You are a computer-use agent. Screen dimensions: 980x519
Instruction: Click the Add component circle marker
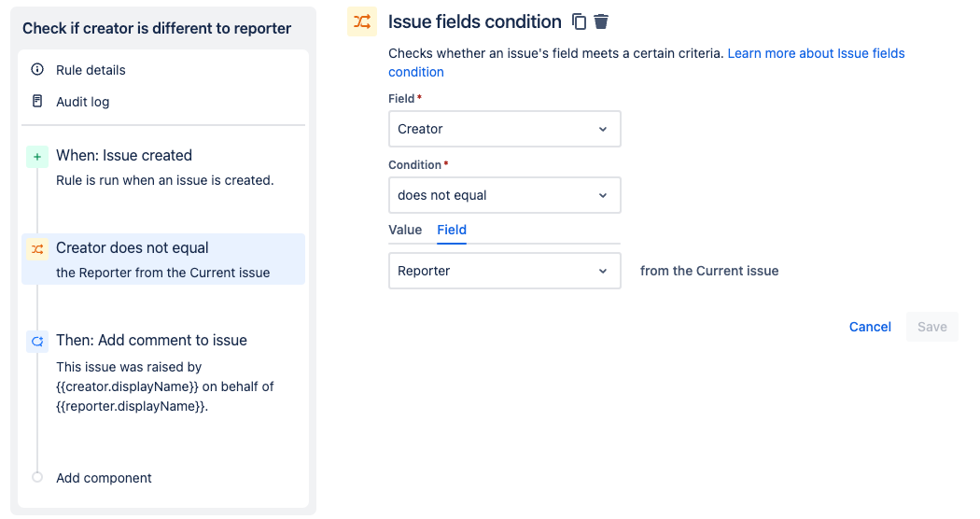click(x=37, y=477)
